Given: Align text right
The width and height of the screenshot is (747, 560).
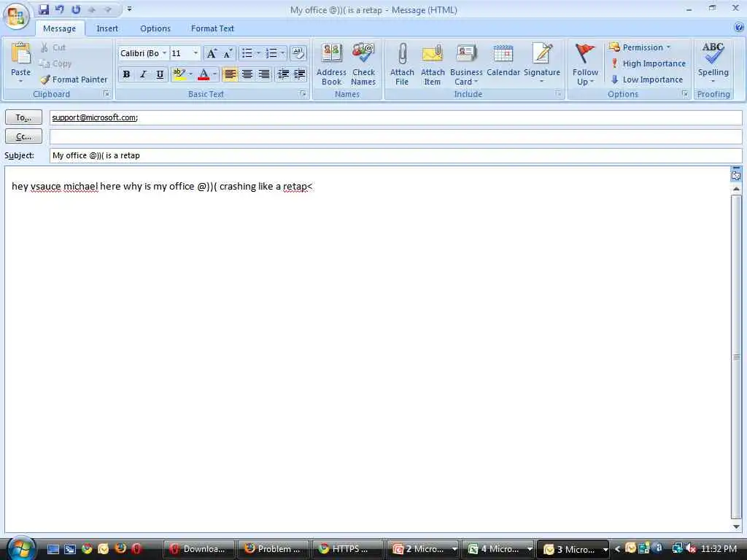Looking at the screenshot, I should pyautogui.click(x=263, y=74).
